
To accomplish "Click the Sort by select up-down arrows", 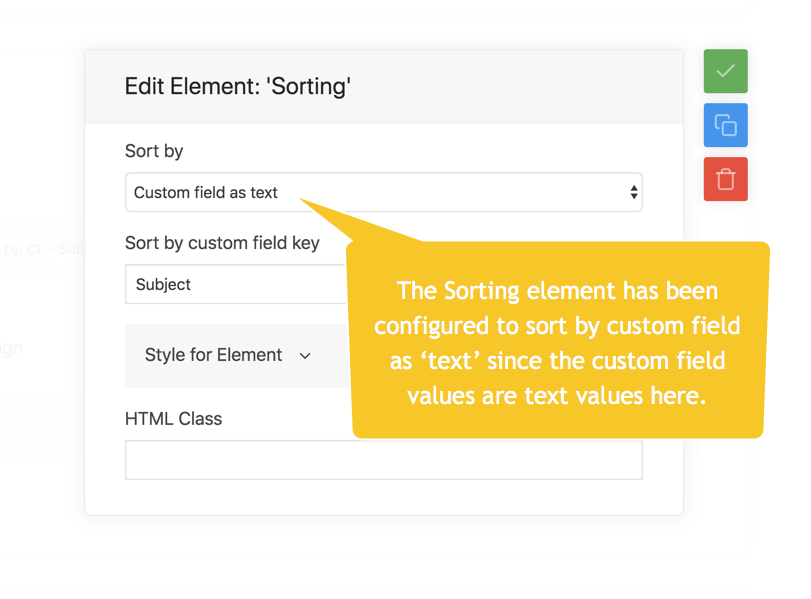I will pos(633,192).
